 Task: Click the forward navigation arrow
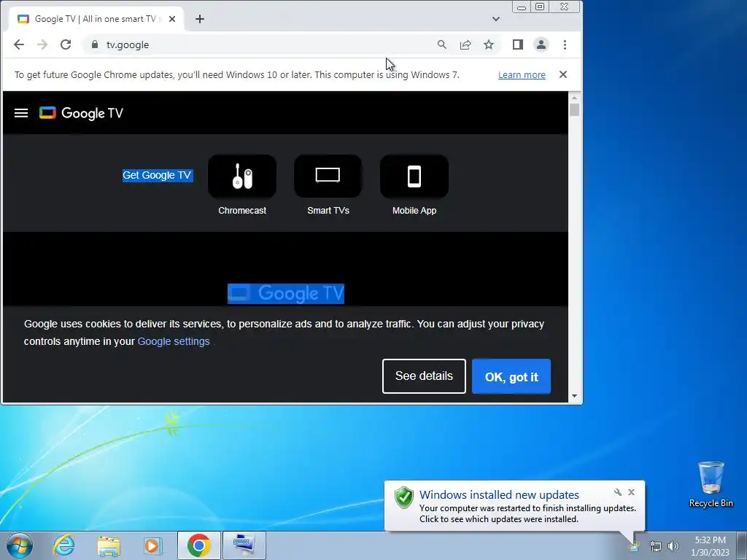pyautogui.click(x=42, y=44)
